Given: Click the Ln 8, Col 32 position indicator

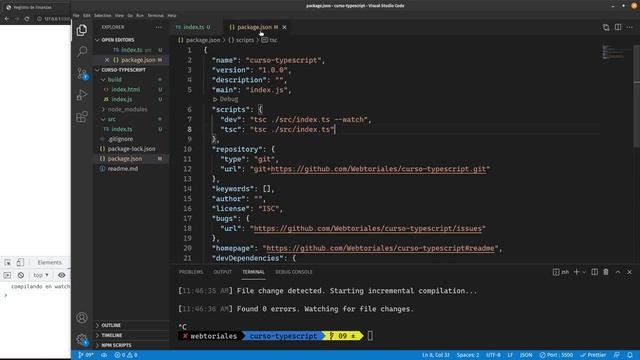Looking at the screenshot, I should tap(436, 355).
